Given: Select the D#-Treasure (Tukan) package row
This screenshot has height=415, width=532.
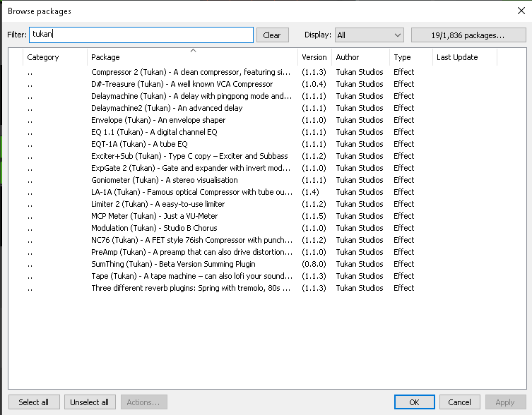Looking at the screenshot, I should 267,84.
